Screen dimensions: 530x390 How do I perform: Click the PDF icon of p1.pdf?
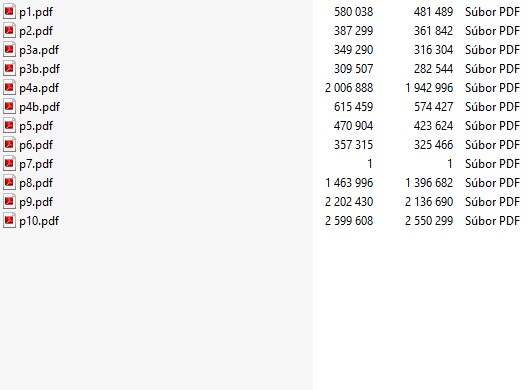pyautogui.click(x=9, y=11)
